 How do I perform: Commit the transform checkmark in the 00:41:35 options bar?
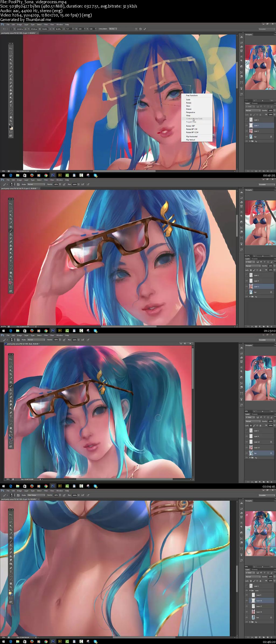tap(145, 29)
